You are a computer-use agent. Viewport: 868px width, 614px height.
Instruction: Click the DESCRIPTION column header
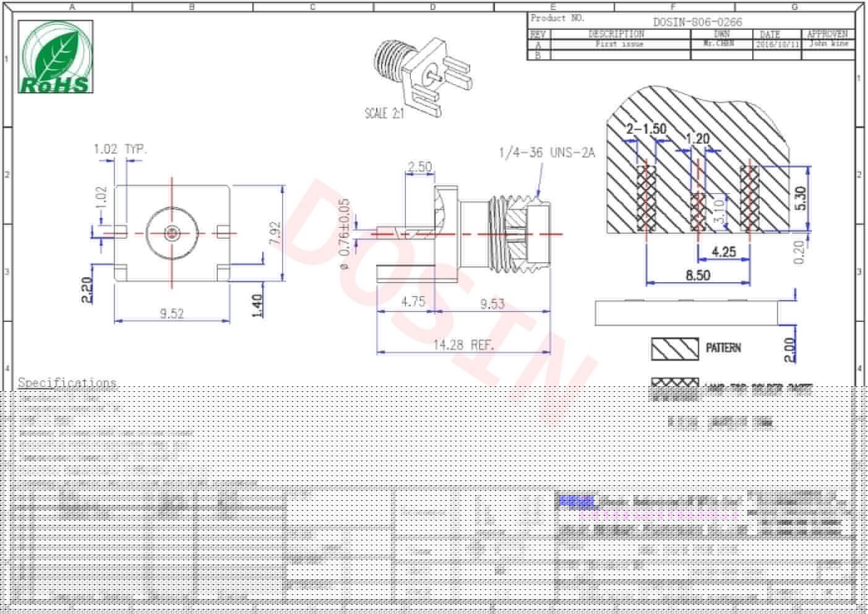[x=616, y=34]
